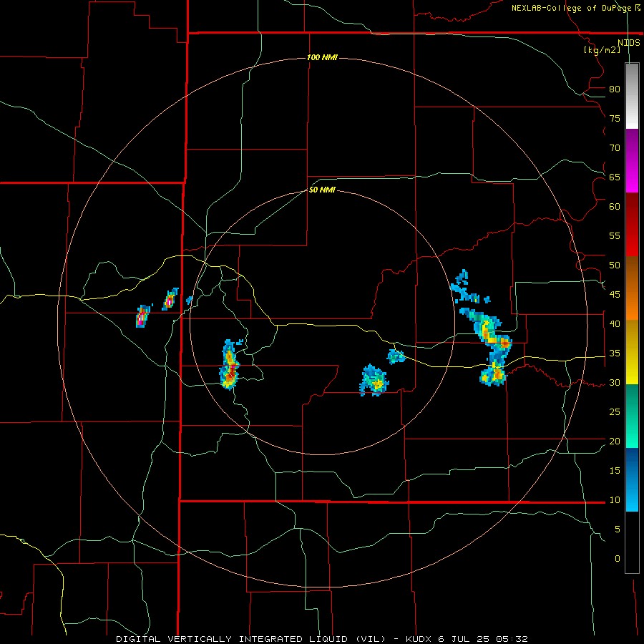Click the 100 NMI range ring label
This screenshot has height=644, width=644.
322,57
